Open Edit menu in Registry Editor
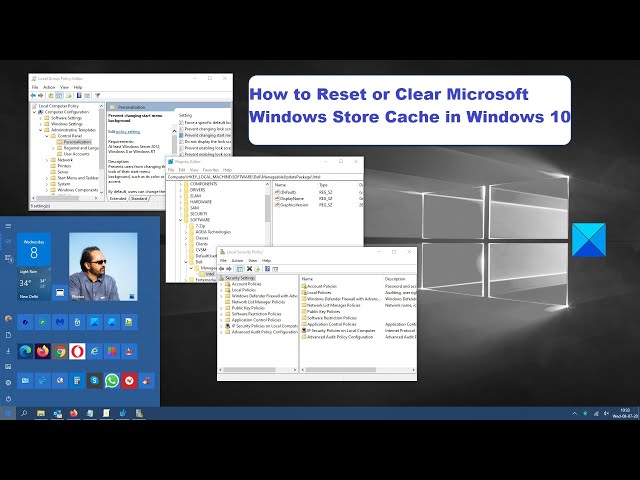The width and height of the screenshot is (640, 480). point(182,170)
